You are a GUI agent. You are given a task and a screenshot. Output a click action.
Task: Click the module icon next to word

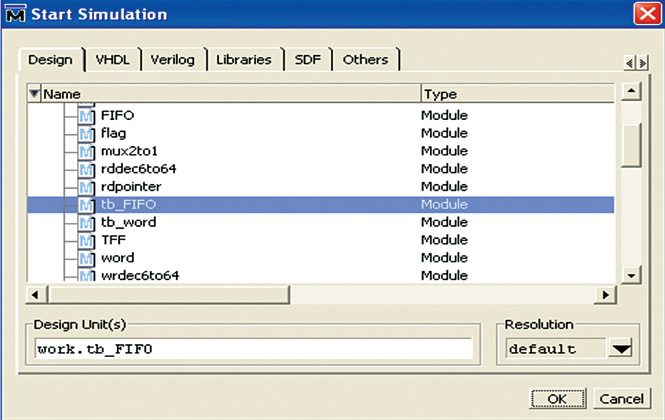tap(85, 259)
